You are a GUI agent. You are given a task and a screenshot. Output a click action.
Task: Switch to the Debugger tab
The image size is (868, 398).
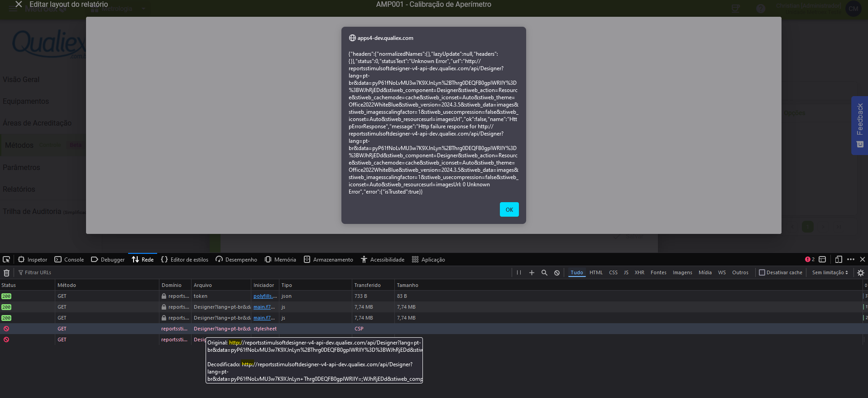click(108, 260)
